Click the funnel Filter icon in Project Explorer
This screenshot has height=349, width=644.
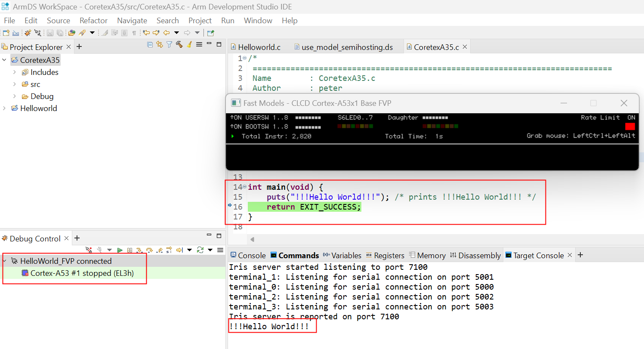[x=169, y=44]
